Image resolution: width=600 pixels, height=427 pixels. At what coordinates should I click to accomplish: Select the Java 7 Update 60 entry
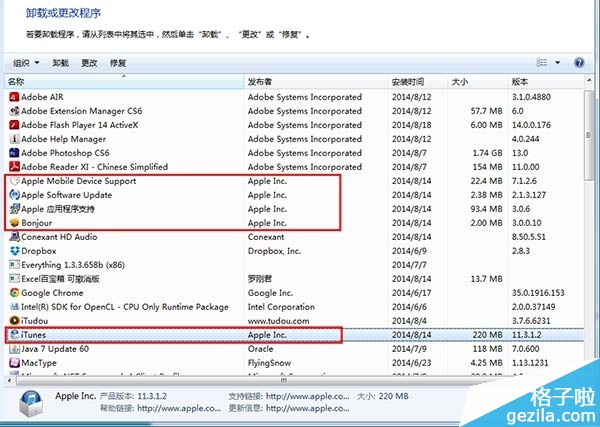point(55,349)
